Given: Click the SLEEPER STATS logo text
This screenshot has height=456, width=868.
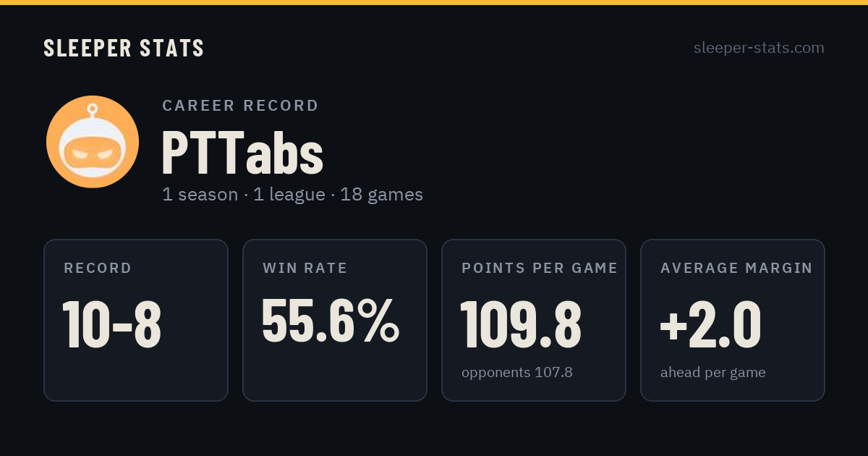Looking at the screenshot, I should coord(124,48).
